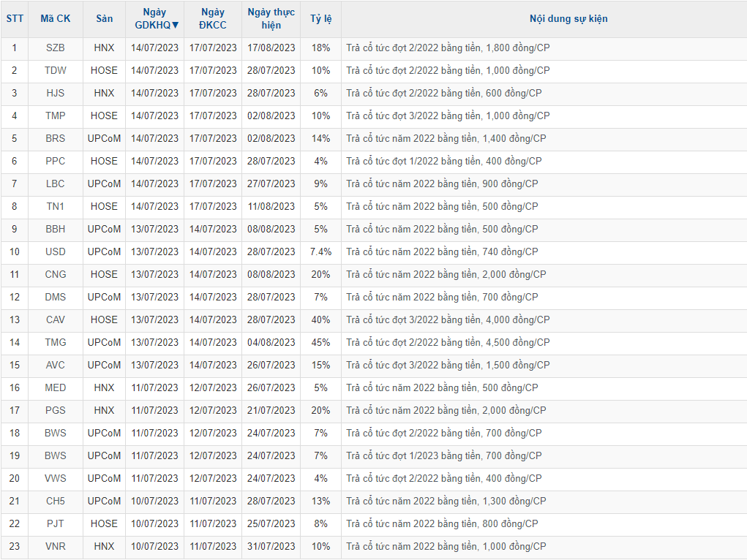The height and width of the screenshot is (560, 747).
Task: Sort by the Mã CK column header
Action: (x=55, y=19)
